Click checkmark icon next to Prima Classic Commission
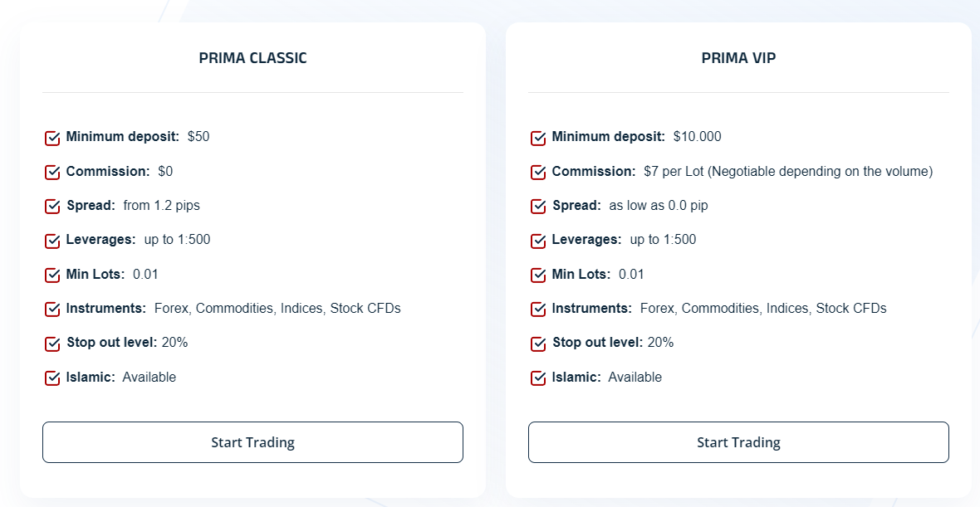Viewport: 980px width, 507px height. coord(52,172)
